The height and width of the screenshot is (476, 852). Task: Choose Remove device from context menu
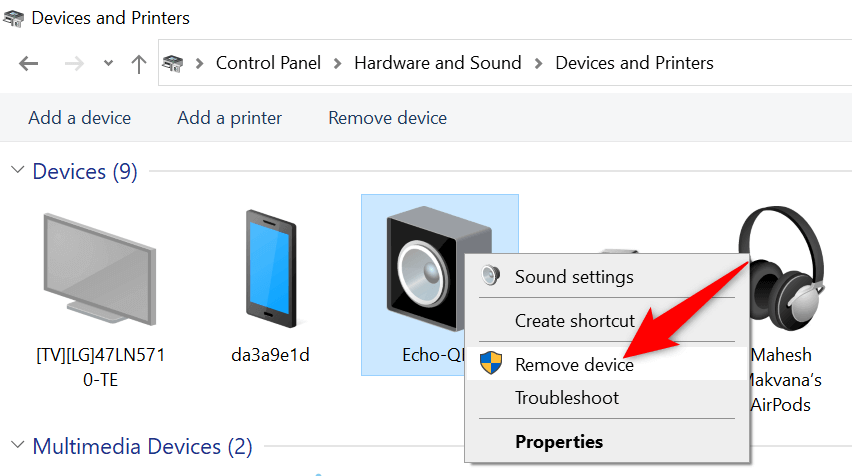click(574, 365)
